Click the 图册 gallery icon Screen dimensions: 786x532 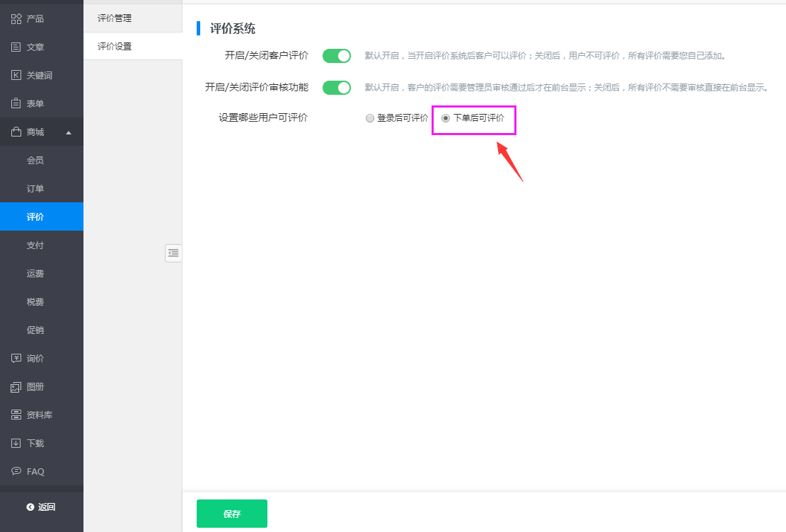click(16, 387)
